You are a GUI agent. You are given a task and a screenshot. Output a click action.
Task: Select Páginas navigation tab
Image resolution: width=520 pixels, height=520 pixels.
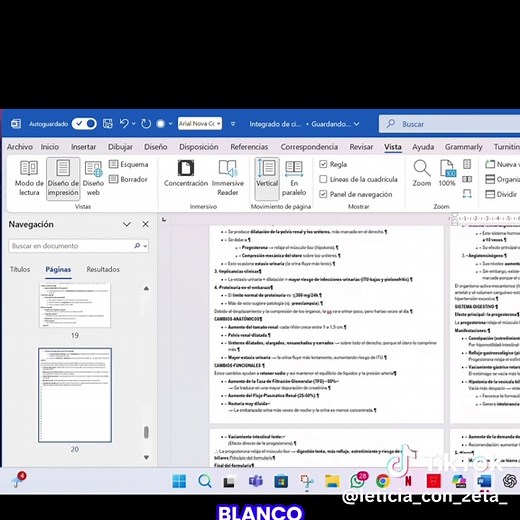58,269
